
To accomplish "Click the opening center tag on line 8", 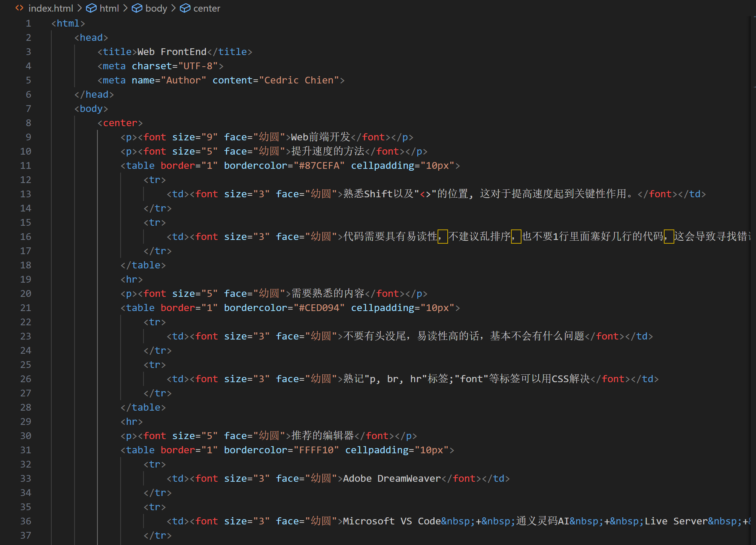I will click(120, 123).
